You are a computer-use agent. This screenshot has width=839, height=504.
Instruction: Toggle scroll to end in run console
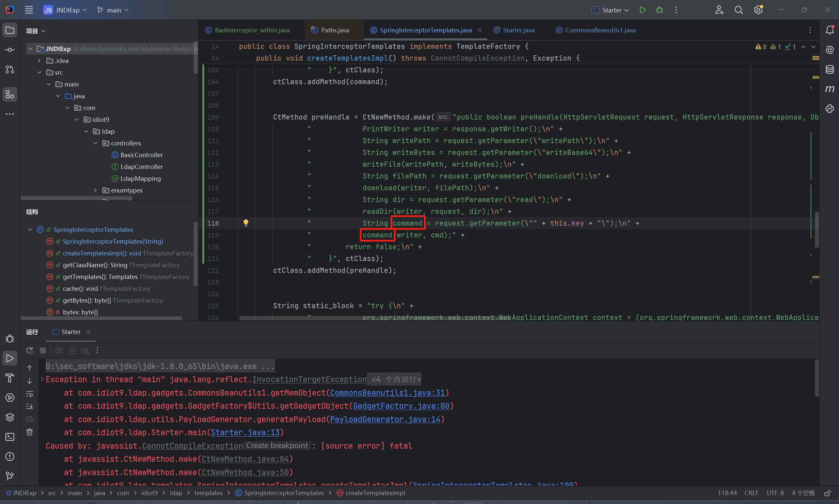30,406
